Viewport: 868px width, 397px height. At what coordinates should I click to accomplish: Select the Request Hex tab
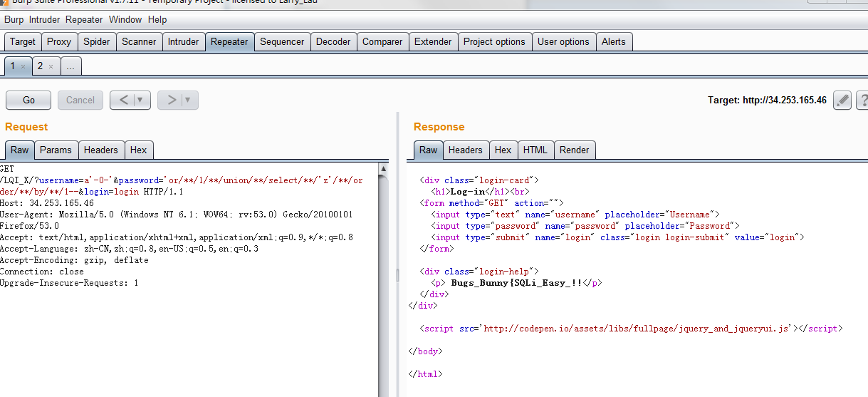[x=138, y=150]
